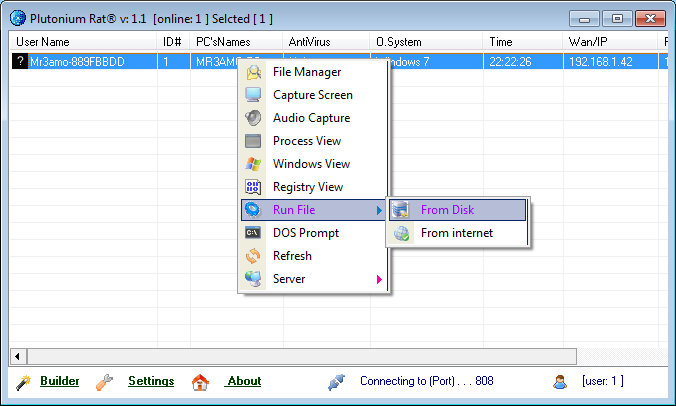Click the [user: 1] status text
Screen dimensions: 676x406
tap(603, 381)
